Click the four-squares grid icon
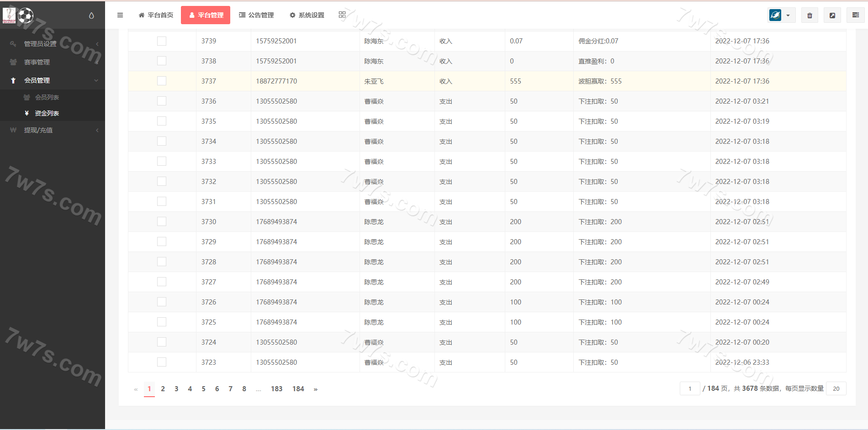 click(x=342, y=15)
